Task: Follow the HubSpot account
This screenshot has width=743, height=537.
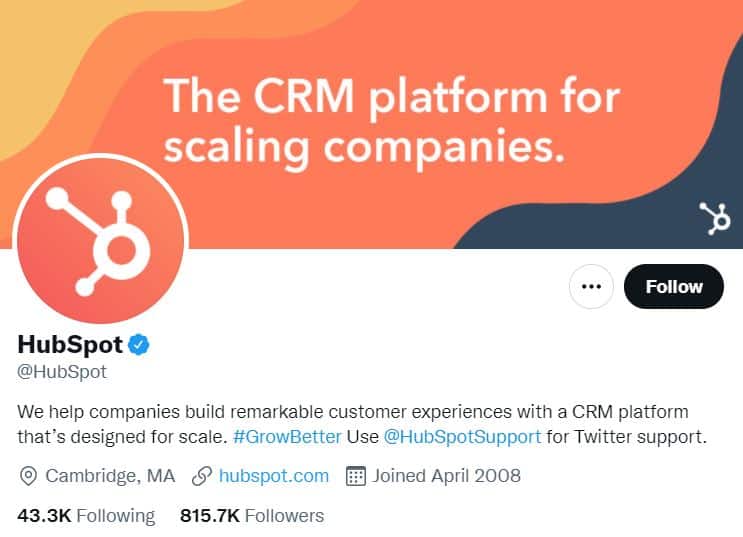Action: point(673,286)
